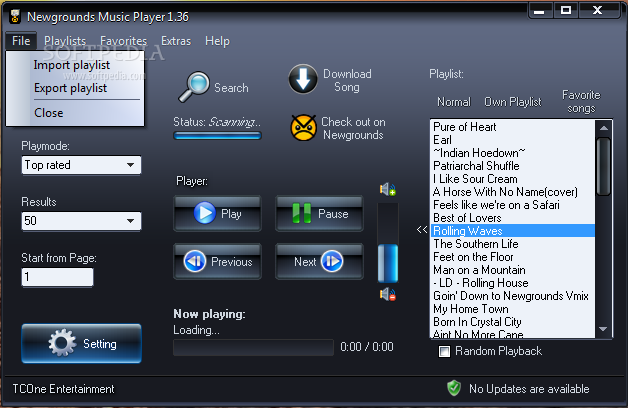Click the angry face Newgrounds icon
Screen dimensions: 628x408
coord(304,128)
